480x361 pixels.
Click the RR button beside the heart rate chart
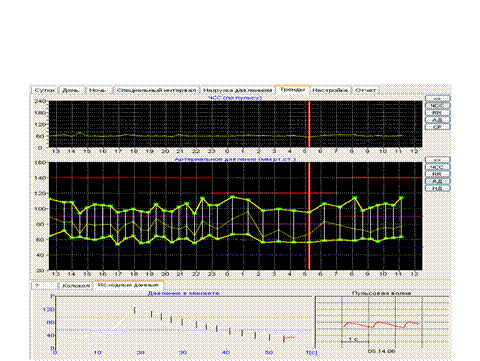pyautogui.click(x=437, y=113)
